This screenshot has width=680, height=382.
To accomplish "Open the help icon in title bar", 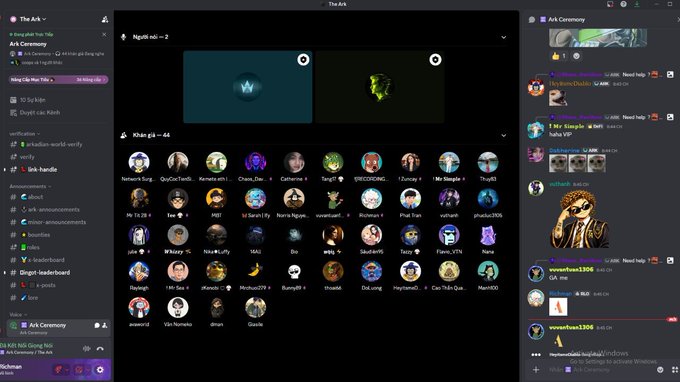I will pos(623,4).
